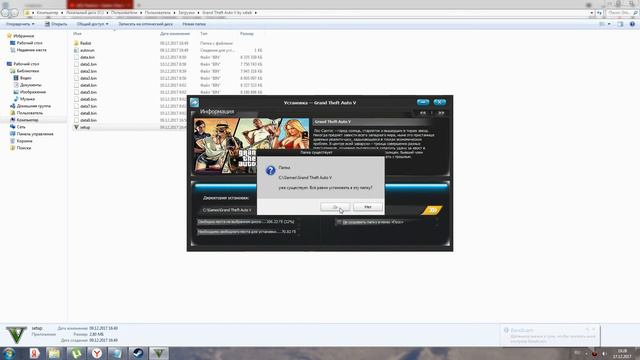The height and width of the screenshot is (360, 640).
Task: Click the GTA V artwork image in installer
Action: (x=251, y=146)
